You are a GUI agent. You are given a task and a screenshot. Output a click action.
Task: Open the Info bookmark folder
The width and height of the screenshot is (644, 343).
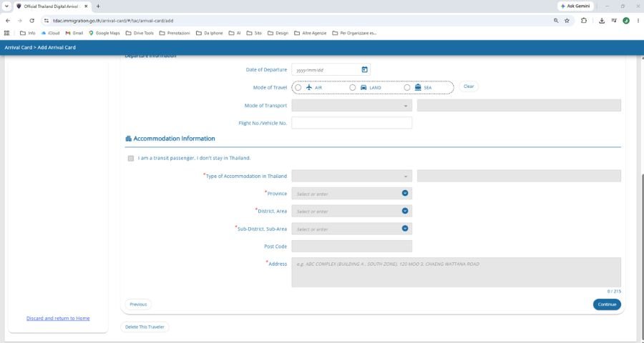tap(27, 33)
